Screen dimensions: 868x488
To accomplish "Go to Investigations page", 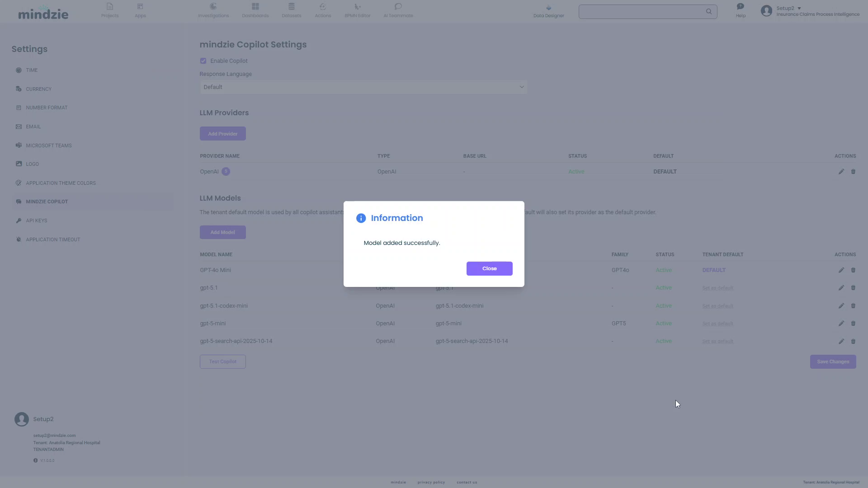I will click(213, 10).
